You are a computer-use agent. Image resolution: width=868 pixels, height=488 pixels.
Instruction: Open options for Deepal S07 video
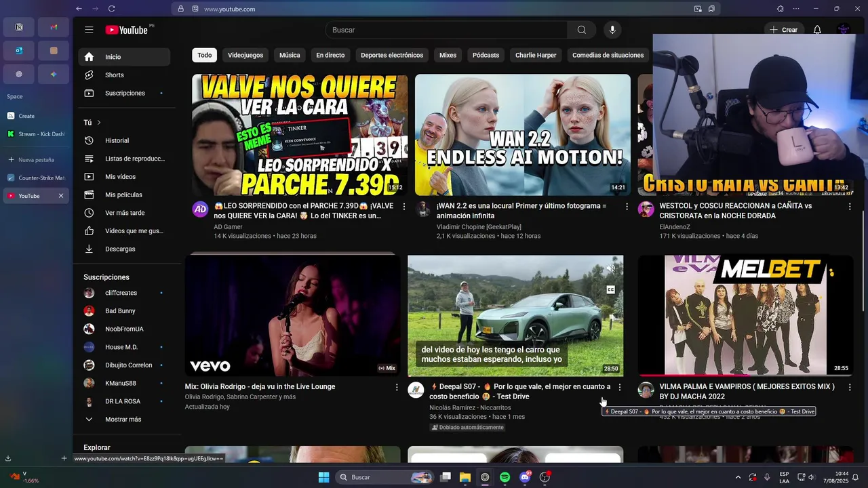point(619,387)
